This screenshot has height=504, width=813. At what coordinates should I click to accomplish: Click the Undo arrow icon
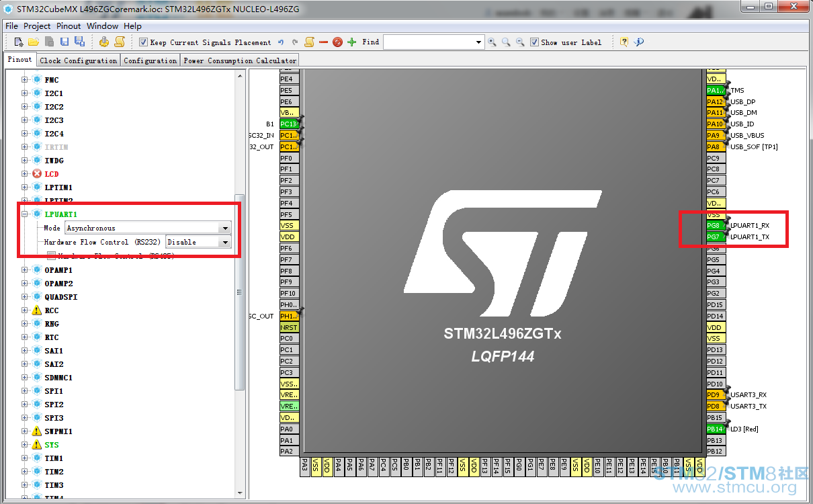coord(281,42)
